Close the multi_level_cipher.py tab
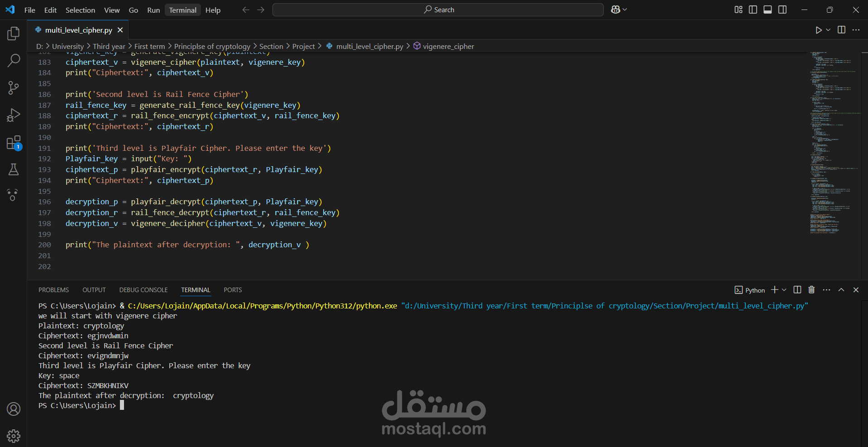Image resolution: width=868 pixels, height=447 pixels. click(120, 30)
